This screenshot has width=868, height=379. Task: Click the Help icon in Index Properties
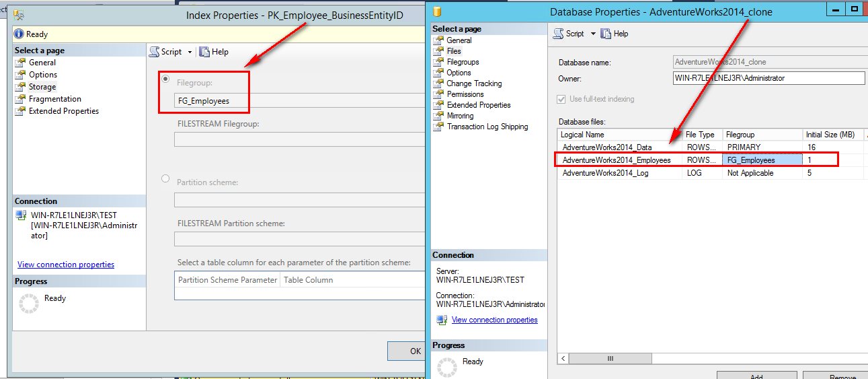204,52
